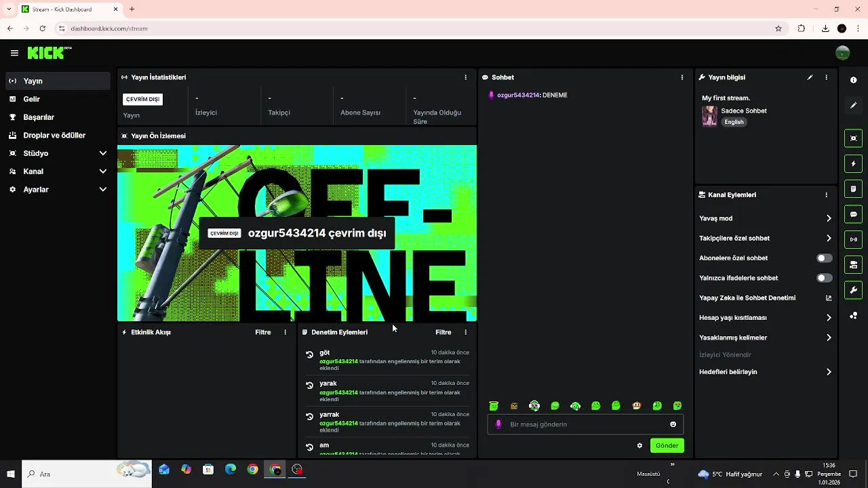Click Filtre in Denetim Eylemleri panel
The width and height of the screenshot is (868, 488).
click(x=443, y=332)
